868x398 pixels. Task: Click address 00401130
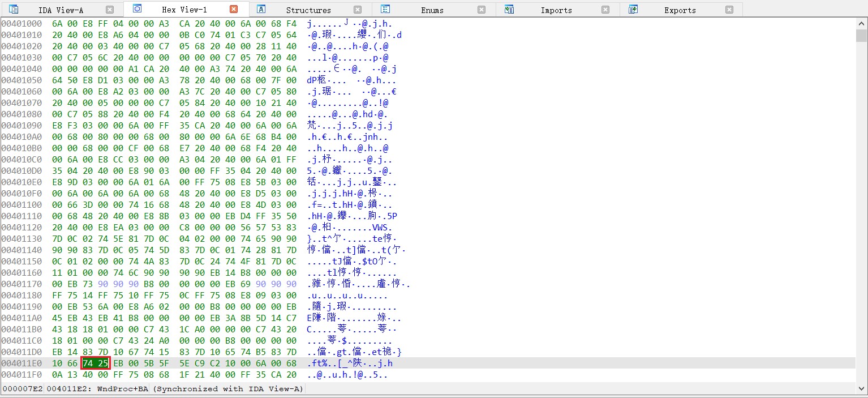click(x=22, y=239)
